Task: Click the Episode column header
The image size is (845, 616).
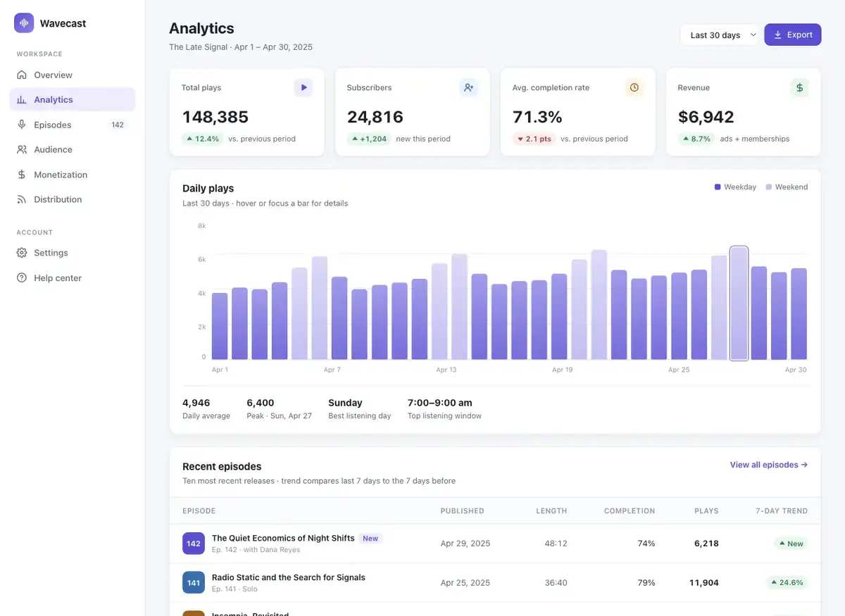Action: (199, 511)
